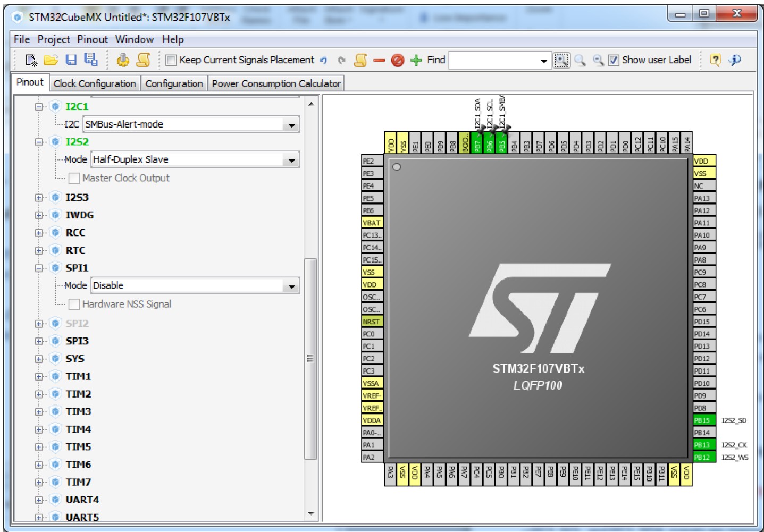
Task: Click the peripheral tree vertical scrollbar thumb
Action: click(310, 359)
